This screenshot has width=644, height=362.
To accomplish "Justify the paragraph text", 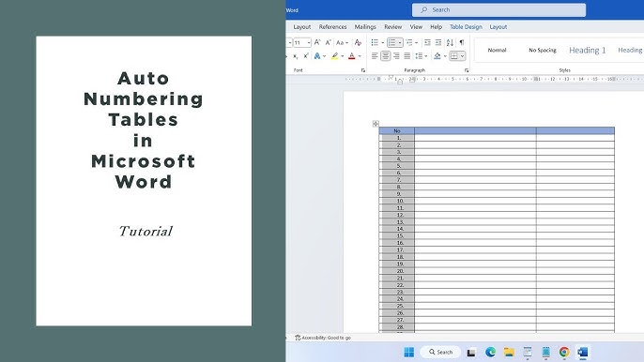I will pos(407,56).
